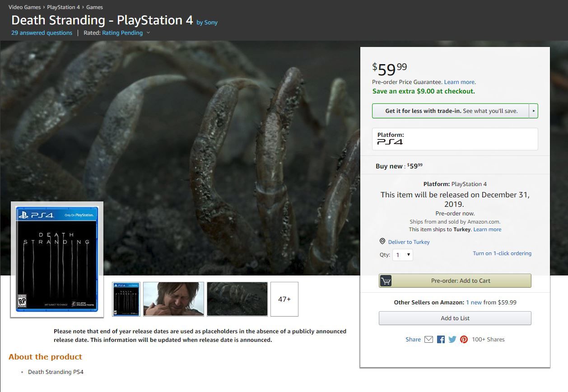Click the Share text link
The width and height of the screenshot is (568, 392).
[x=413, y=340]
